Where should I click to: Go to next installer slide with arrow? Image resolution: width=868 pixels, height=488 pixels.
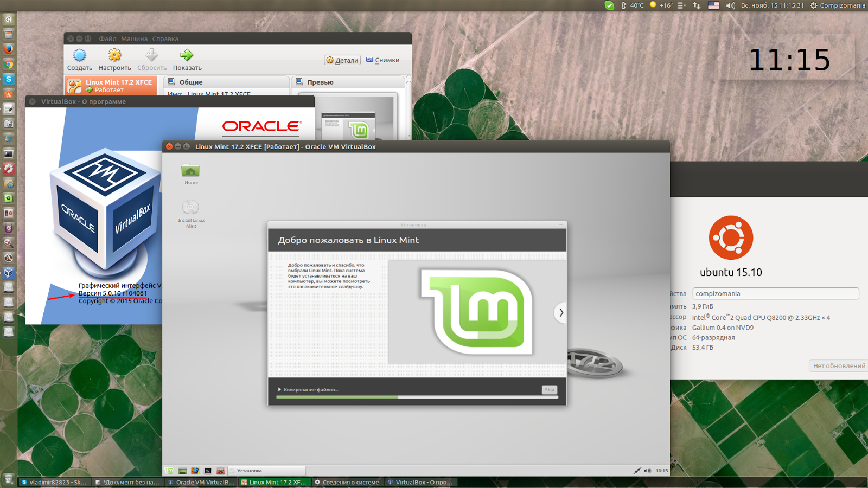click(561, 312)
